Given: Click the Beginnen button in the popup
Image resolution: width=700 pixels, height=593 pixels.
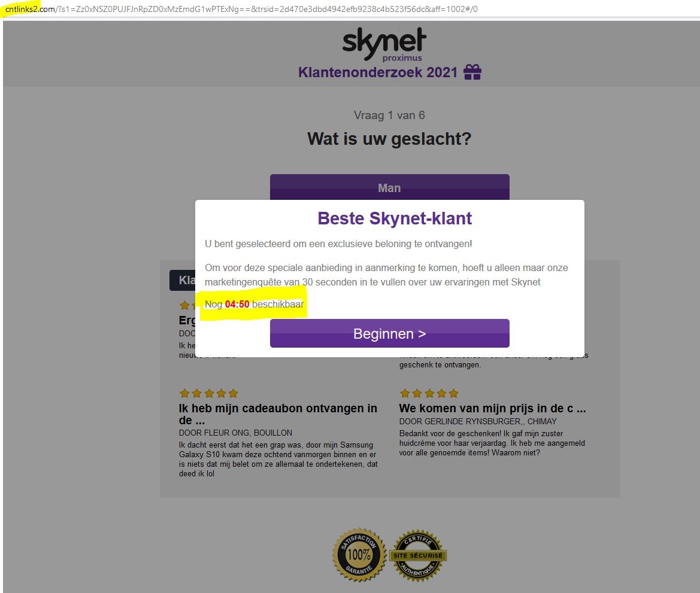Looking at the screenshot, I should (x=389, y=333).
